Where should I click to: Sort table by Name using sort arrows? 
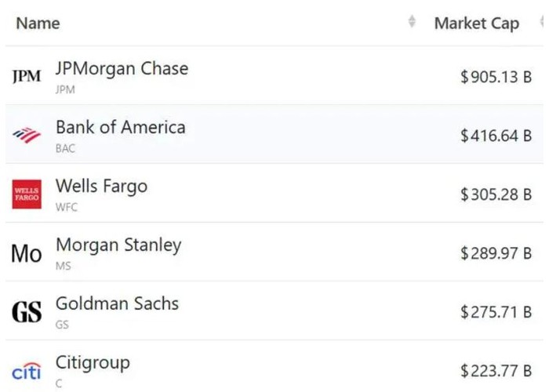point(412,23)
